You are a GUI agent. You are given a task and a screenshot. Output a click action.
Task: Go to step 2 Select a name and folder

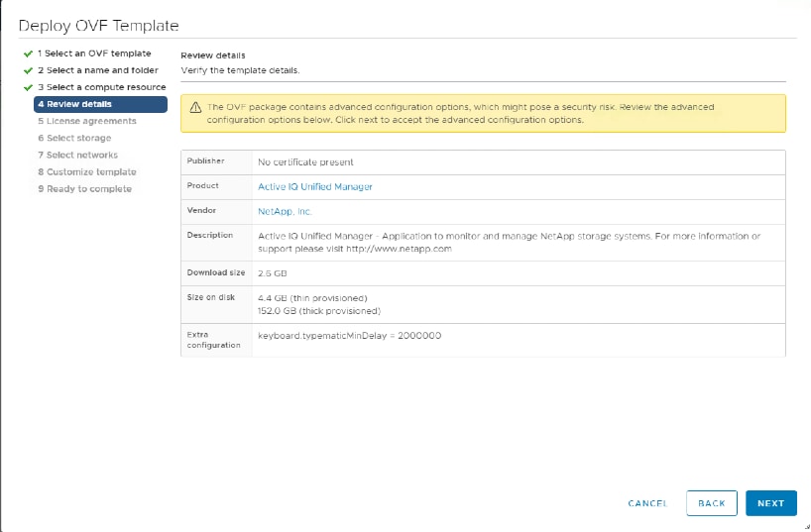click(98, 70)
